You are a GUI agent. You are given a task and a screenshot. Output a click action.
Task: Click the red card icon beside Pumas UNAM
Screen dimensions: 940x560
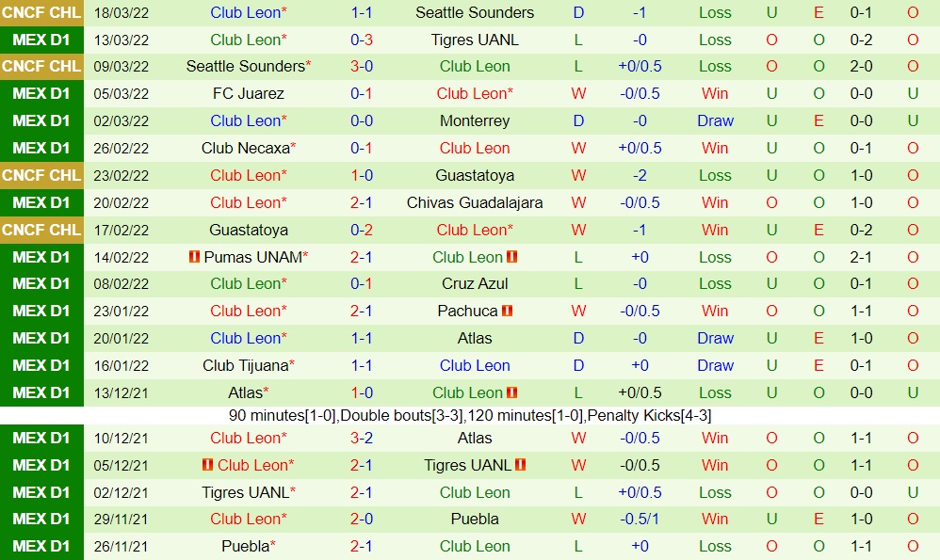pos(194,257)
